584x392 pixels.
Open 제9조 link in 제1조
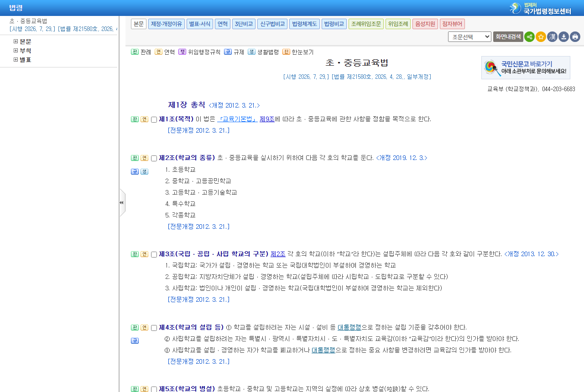point(267,119)
